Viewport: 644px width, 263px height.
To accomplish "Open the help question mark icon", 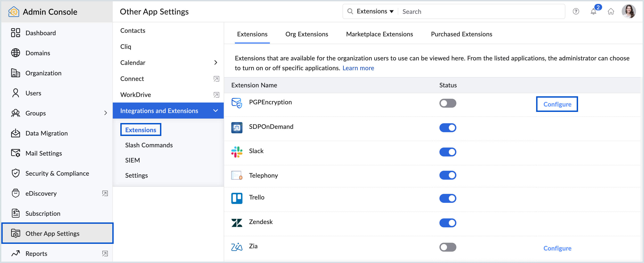I will (576, 11).
